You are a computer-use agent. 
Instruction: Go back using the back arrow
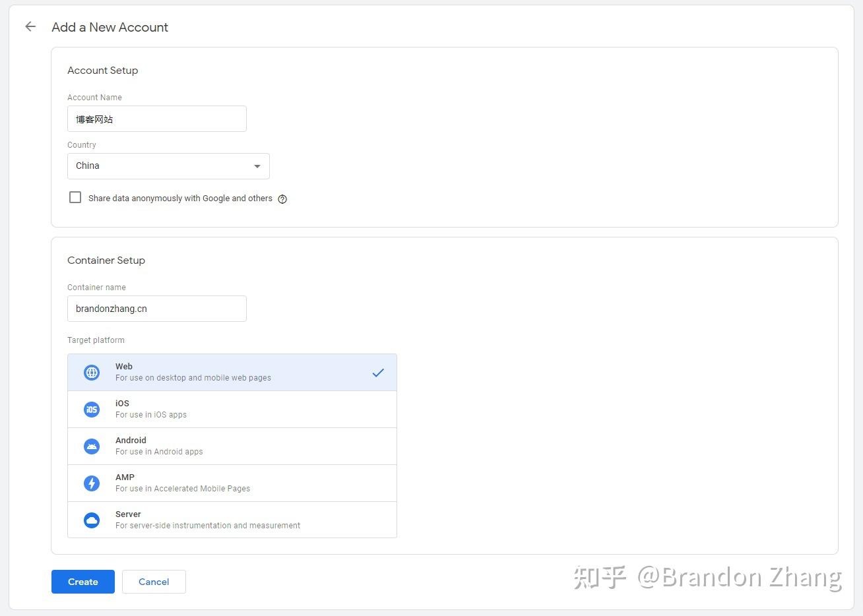click(x=30, y=27)
